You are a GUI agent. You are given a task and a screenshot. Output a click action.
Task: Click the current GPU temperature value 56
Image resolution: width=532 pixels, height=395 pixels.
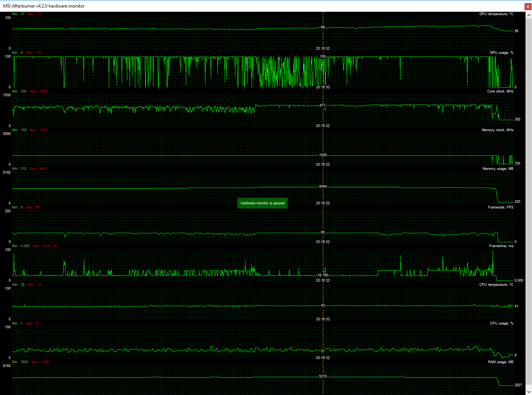(516, 31)
